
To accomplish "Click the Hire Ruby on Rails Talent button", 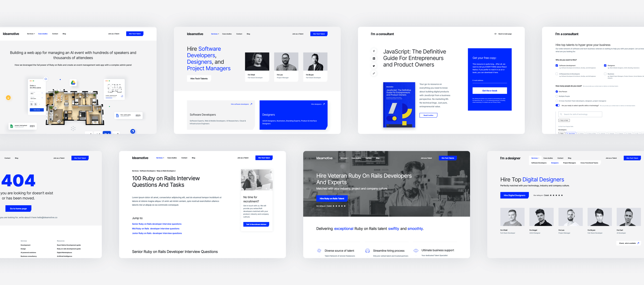I will [332, 199].
